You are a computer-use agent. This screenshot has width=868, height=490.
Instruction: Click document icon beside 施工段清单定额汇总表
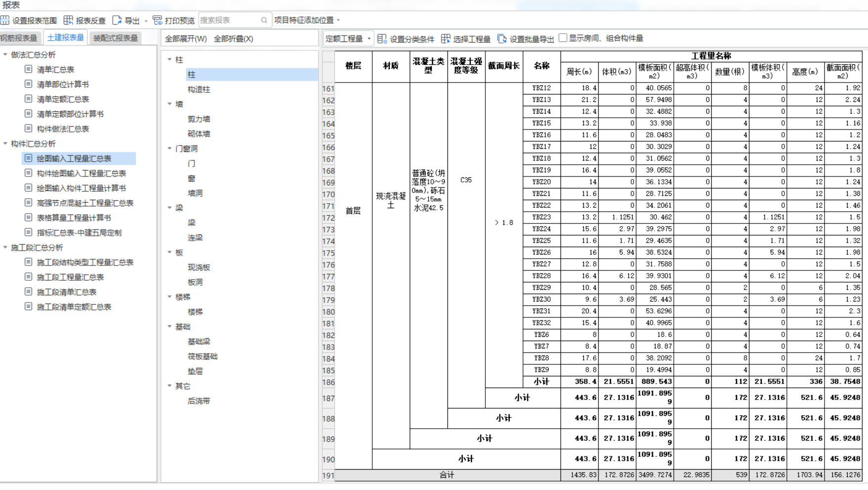tap(28, 307)
